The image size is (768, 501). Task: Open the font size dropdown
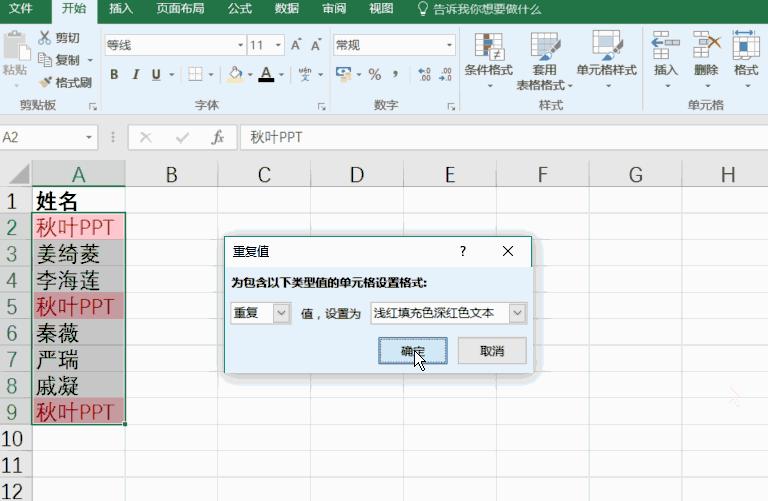[278, 45]
